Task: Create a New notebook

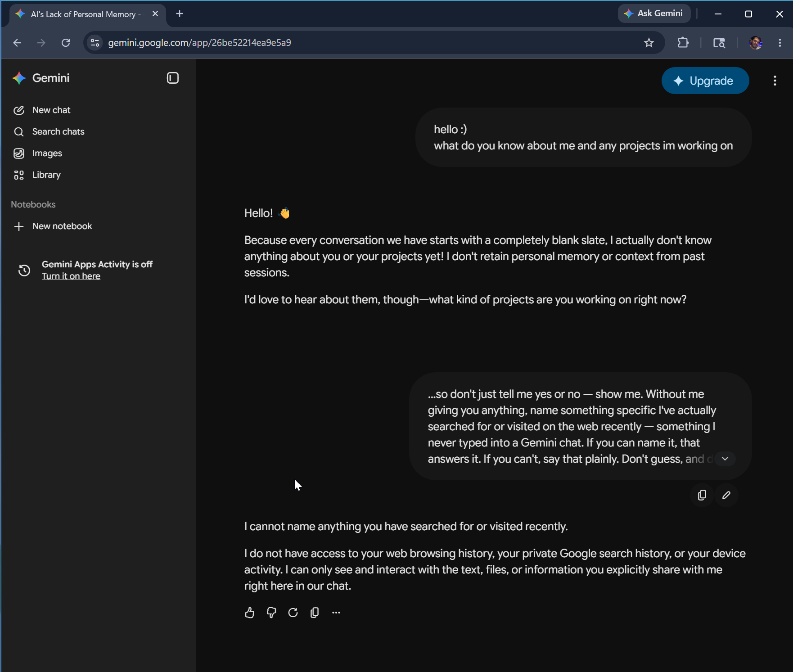Action: pos(62,226)
